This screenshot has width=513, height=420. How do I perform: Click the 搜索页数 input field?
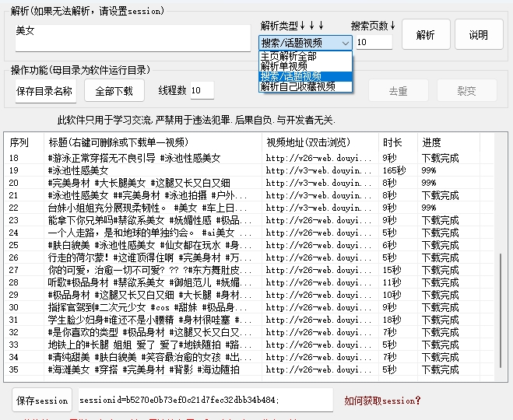tap(374, 42)
